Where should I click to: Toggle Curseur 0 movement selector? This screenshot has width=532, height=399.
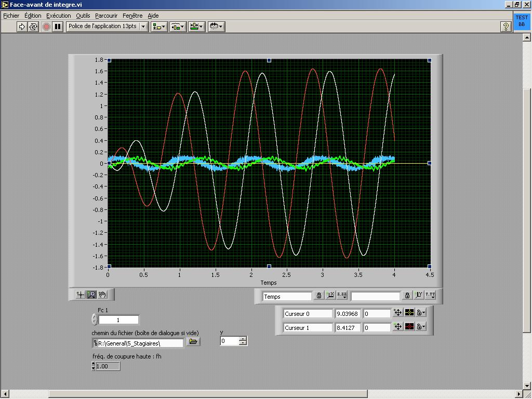pos(398,313)
